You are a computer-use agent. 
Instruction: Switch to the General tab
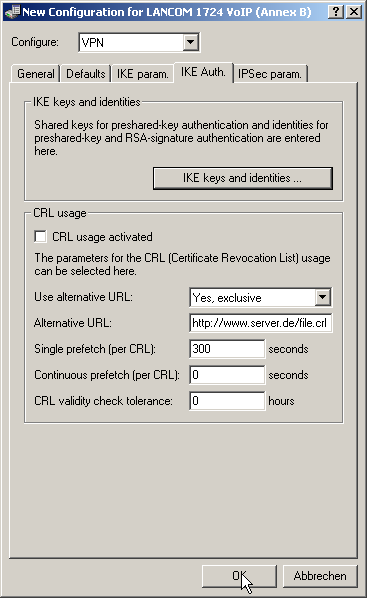coord(35,74)
